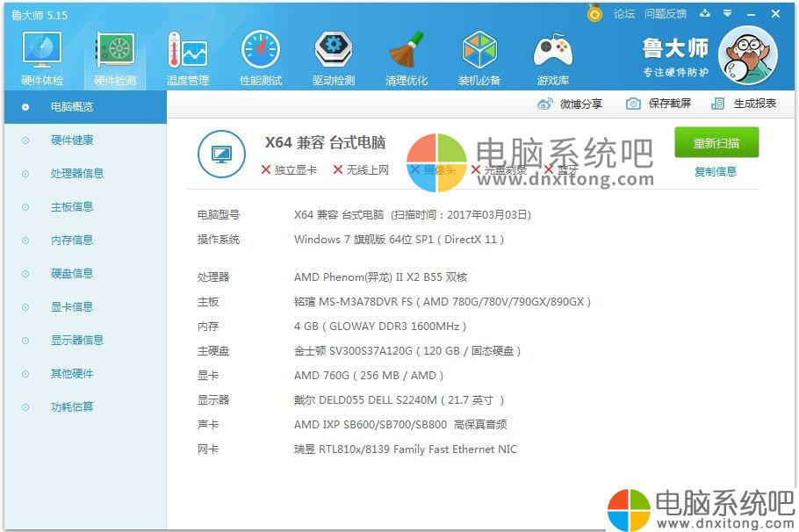Click the 重新扫描 rescan button
The width and height of the screenshot is (799, 532).
click(716, 143)
